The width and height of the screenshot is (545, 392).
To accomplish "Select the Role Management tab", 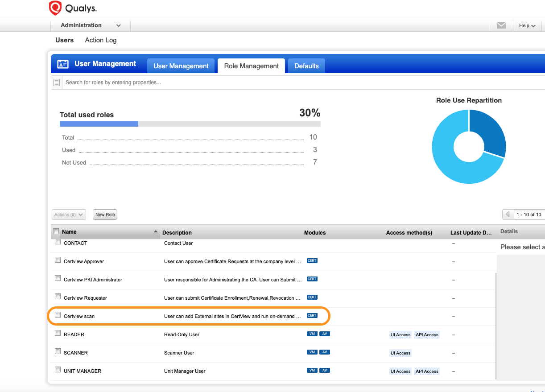I will point(252,66).
